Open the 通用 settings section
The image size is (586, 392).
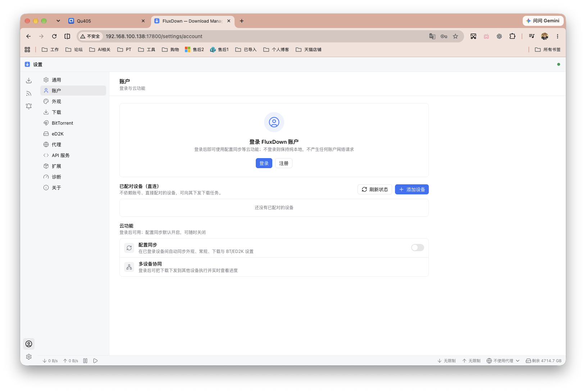[x=73, y=80]
